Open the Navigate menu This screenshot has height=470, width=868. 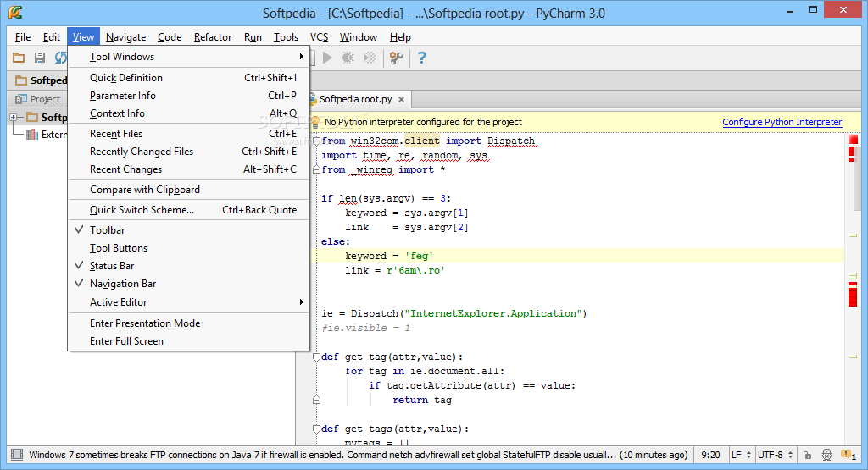[125, 37]
